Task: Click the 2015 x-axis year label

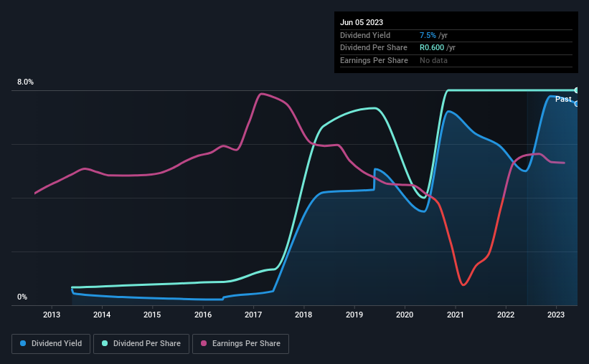Action: pyautogui.click(x=152, y=315)
